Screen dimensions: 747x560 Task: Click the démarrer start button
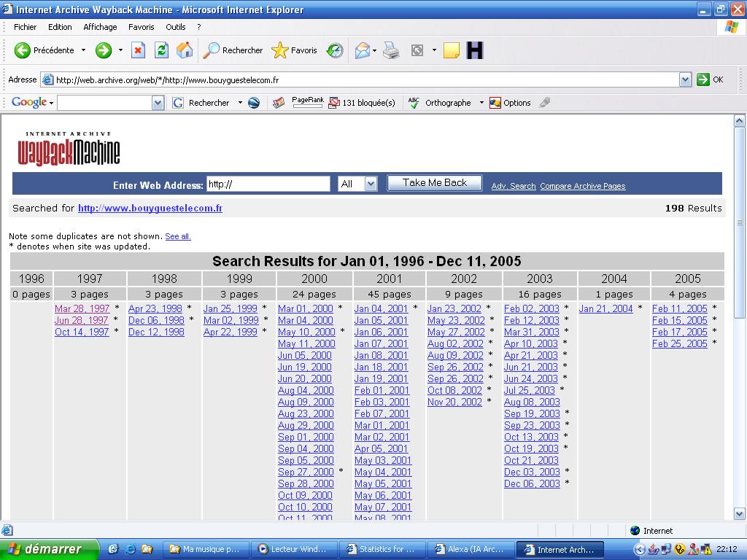[x=49, y=549]
